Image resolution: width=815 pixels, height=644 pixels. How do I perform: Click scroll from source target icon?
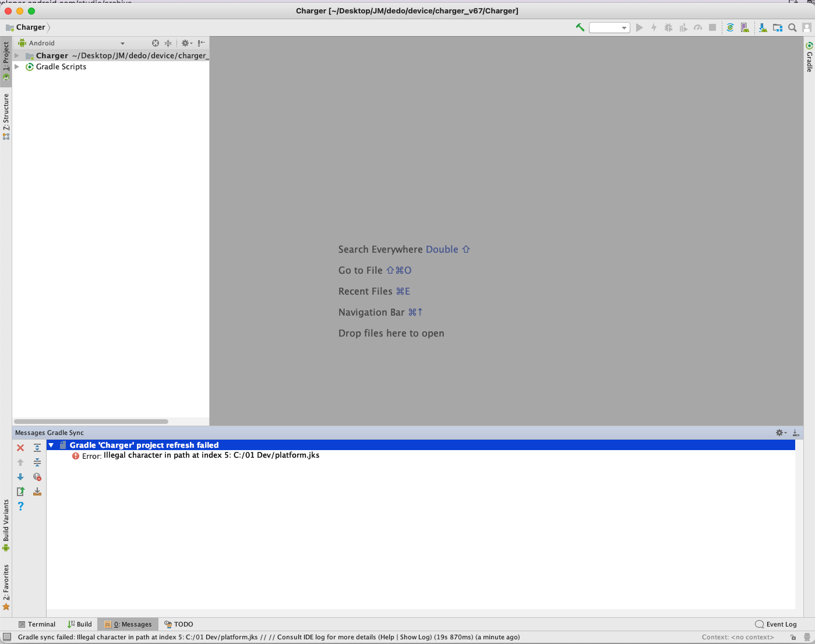156,43
